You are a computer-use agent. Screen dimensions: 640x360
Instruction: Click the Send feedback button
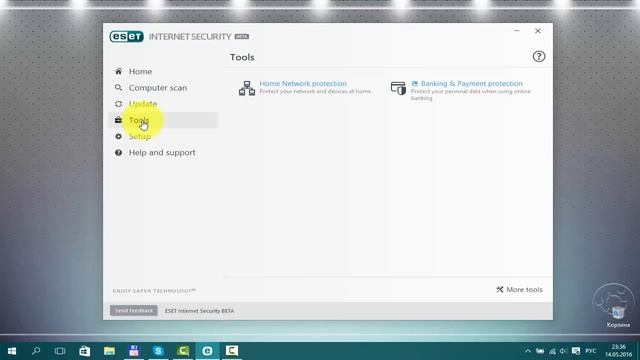pos(133,311)
